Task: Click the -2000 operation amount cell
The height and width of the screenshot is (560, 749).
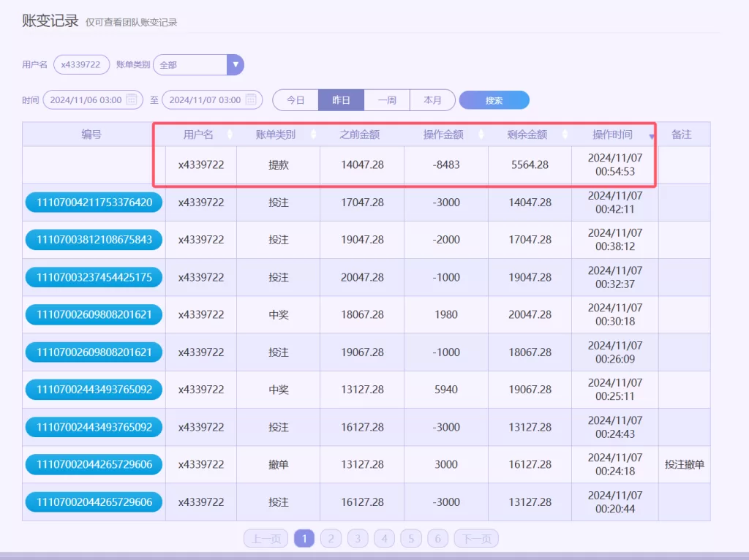Action: (x=446, y=240)
